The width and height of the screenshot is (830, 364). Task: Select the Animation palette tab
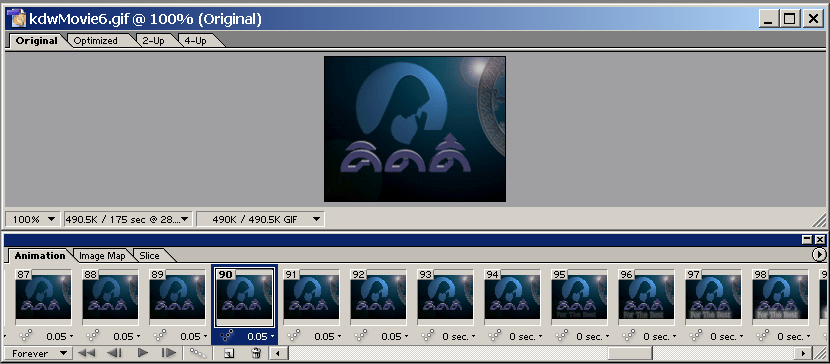pos(40,256)
